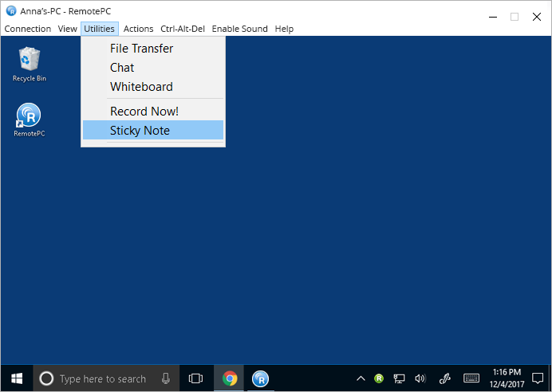The height and width of the screenshot is (392, 552).
Task: Select Chat from the Utilities menu
Action: click(x=153, y=68)
